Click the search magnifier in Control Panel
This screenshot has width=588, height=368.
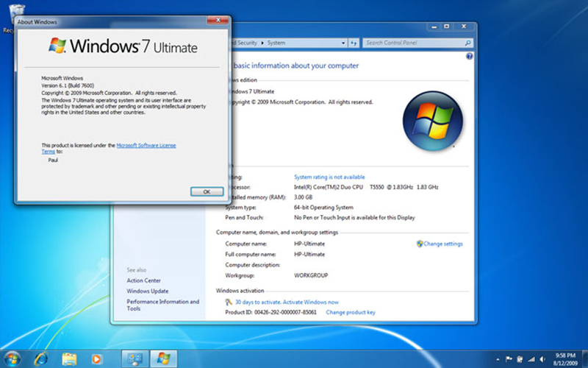click(x=467, y=43)
